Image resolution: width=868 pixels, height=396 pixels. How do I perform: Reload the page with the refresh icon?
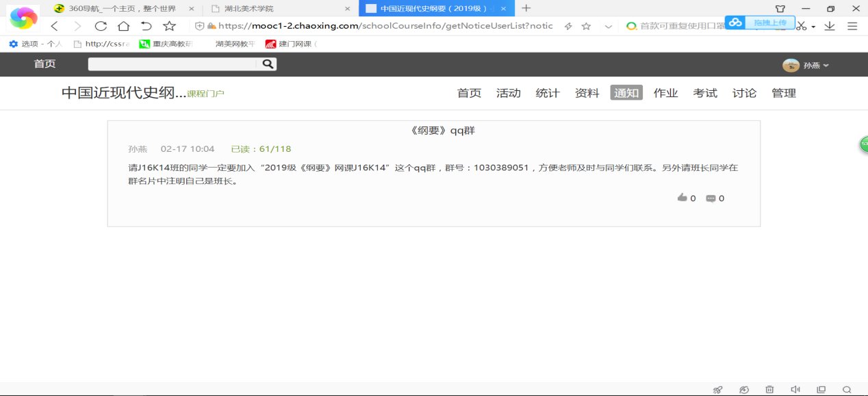click(101, 26)
